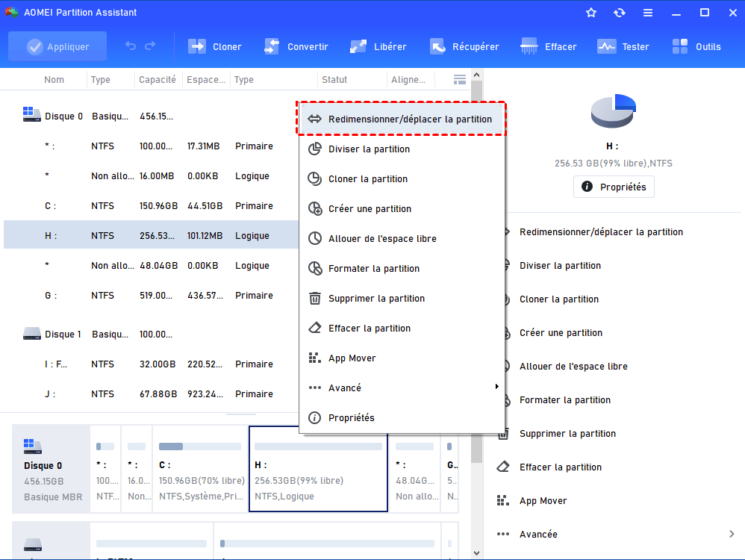The width and height of the screenshot is (745, 560).
Task: Open the Tester disk tool
Action: click(x=606, y=46)
